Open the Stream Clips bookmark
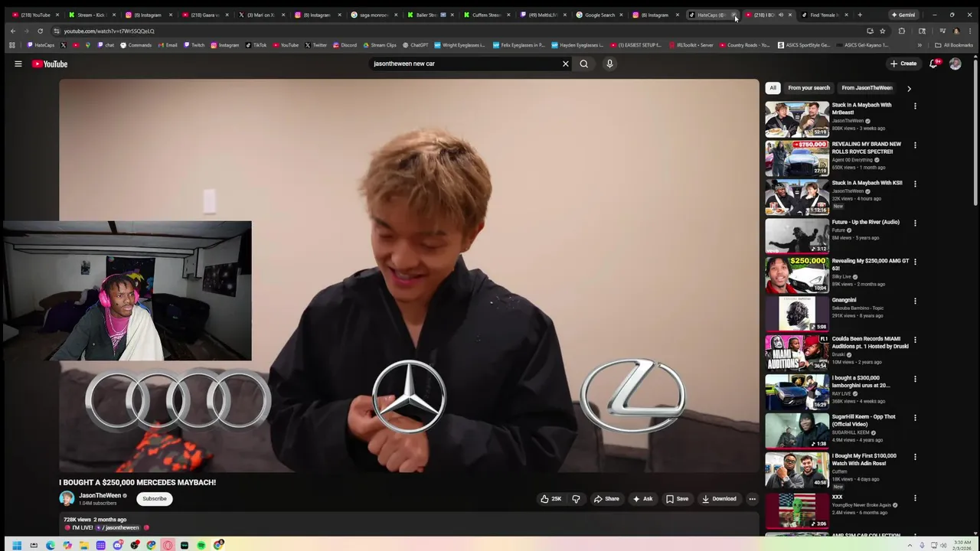The width and height of the screenshot is (980, 551). point(379,45)
